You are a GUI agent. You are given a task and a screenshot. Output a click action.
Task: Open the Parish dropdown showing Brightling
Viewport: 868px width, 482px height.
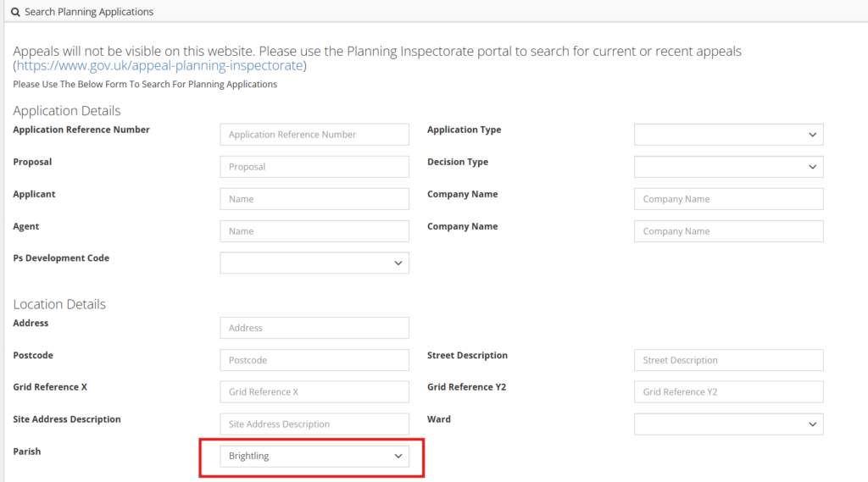pyautogui.click(x=314, y=457)
